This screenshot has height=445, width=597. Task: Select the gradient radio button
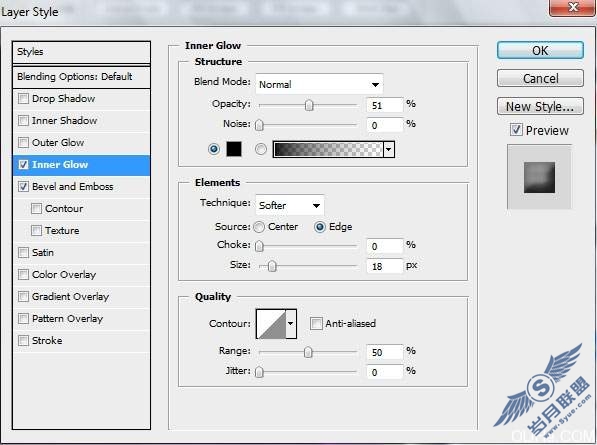pyautogui.click(x=261, y=149)
